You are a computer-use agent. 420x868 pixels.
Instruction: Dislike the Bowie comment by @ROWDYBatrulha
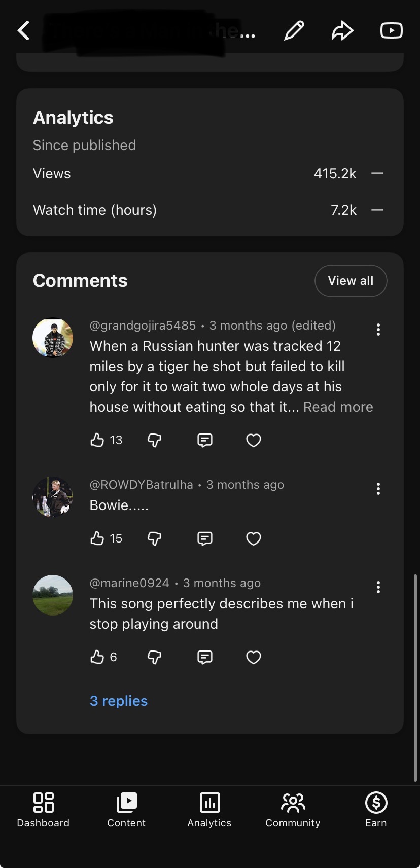(154, 538)
